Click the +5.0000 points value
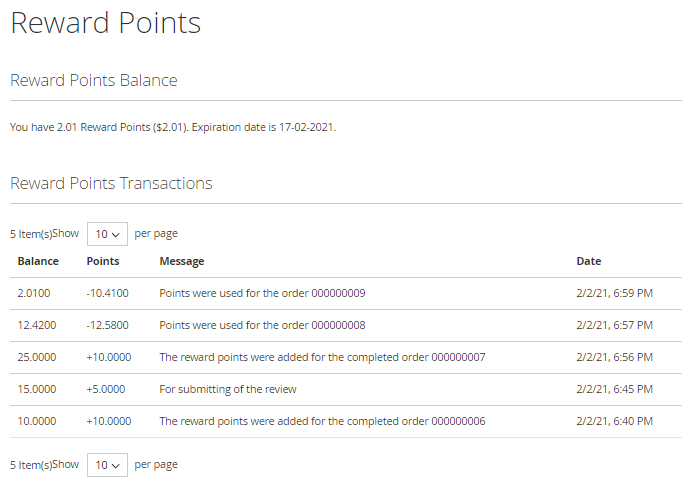The height and width of the screenshot is (493, 685). 106,390
